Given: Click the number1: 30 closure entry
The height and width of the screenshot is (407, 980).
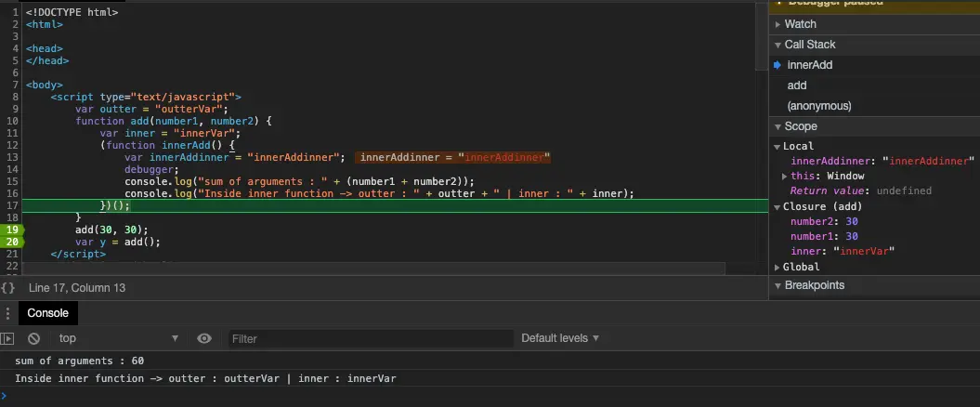Looking at the screenshot, I should pyautogui.click(x=824, y=236).
